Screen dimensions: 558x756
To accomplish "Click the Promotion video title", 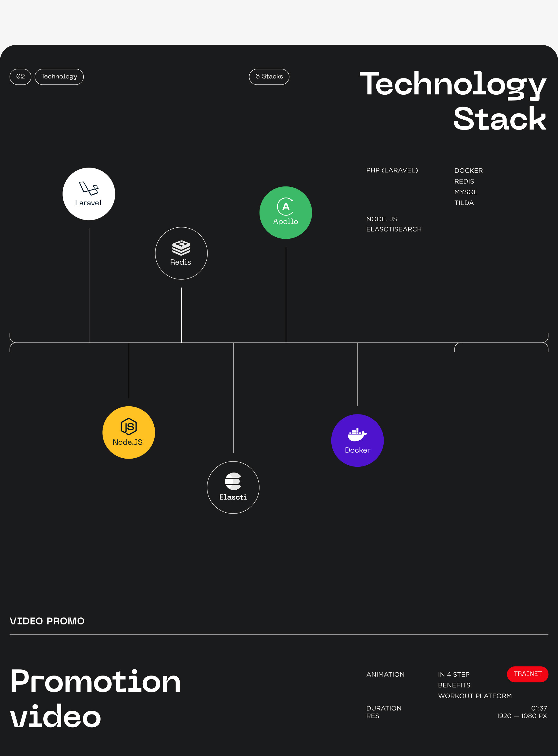I will pos(95,698).
